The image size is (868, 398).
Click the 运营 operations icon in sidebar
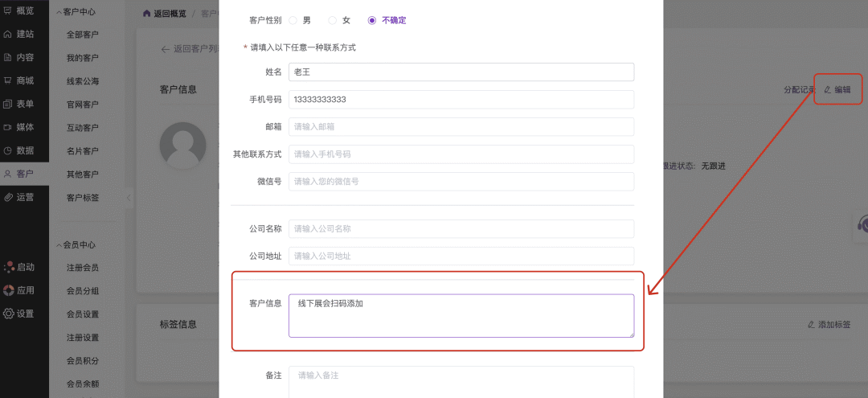(x=8, y=197)
